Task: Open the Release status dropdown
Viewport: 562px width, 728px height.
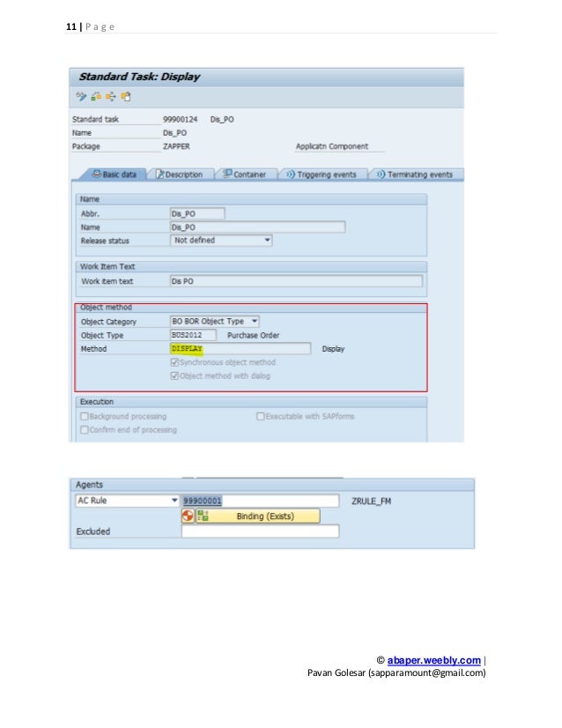Action: tap(221, 240)
